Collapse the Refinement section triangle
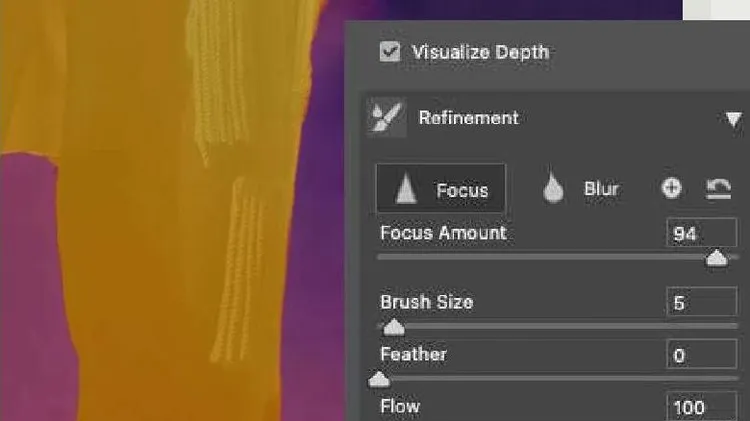This screenshot has height=421, width=750. click(x=733, y=119)
